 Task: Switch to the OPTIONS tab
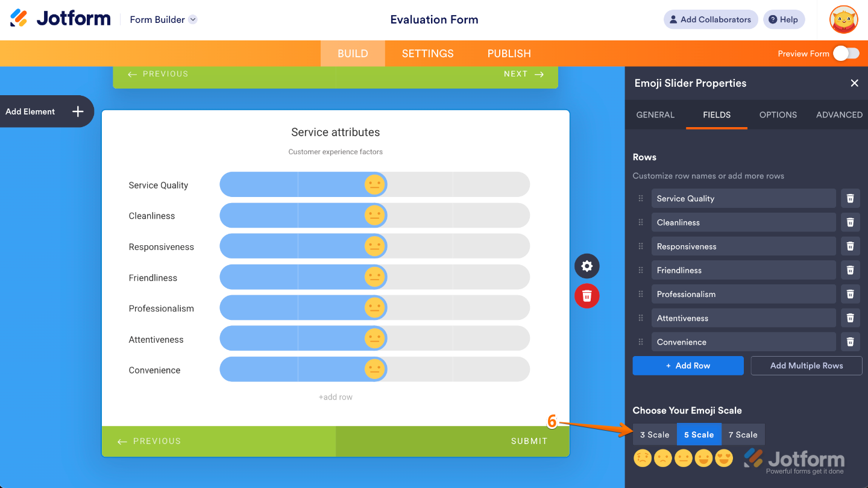tap(778, 114)
